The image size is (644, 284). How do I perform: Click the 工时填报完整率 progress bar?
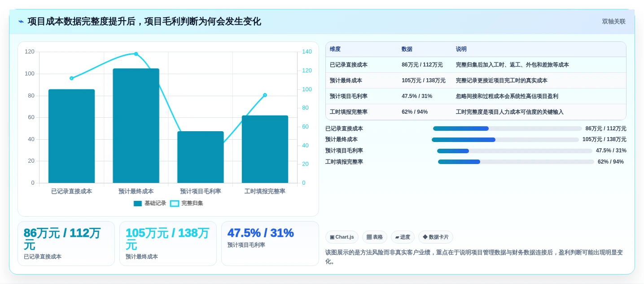coord(516,162)
